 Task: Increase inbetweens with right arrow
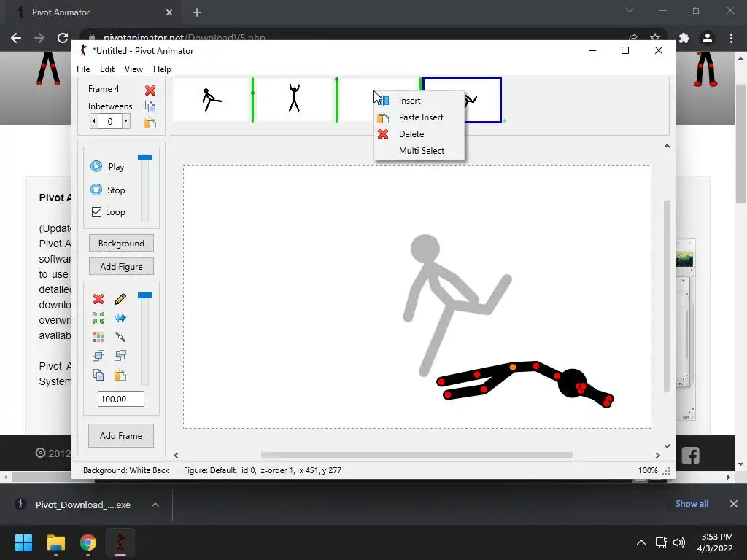(125, 121)
